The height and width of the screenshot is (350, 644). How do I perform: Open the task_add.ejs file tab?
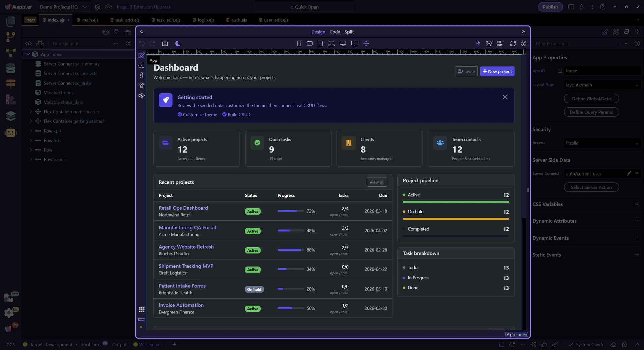click(x=127, y=20)
